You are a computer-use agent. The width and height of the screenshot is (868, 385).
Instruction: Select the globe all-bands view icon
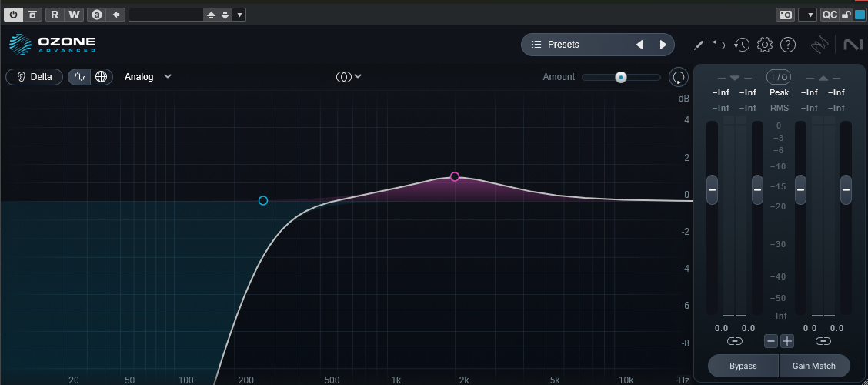click(102, 77)
